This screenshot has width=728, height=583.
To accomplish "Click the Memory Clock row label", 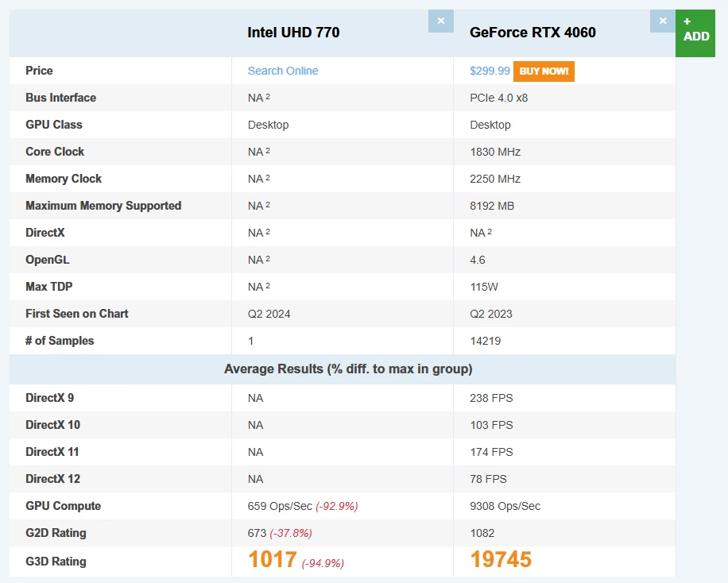I will pyautogui.click(x=64, y=178).
